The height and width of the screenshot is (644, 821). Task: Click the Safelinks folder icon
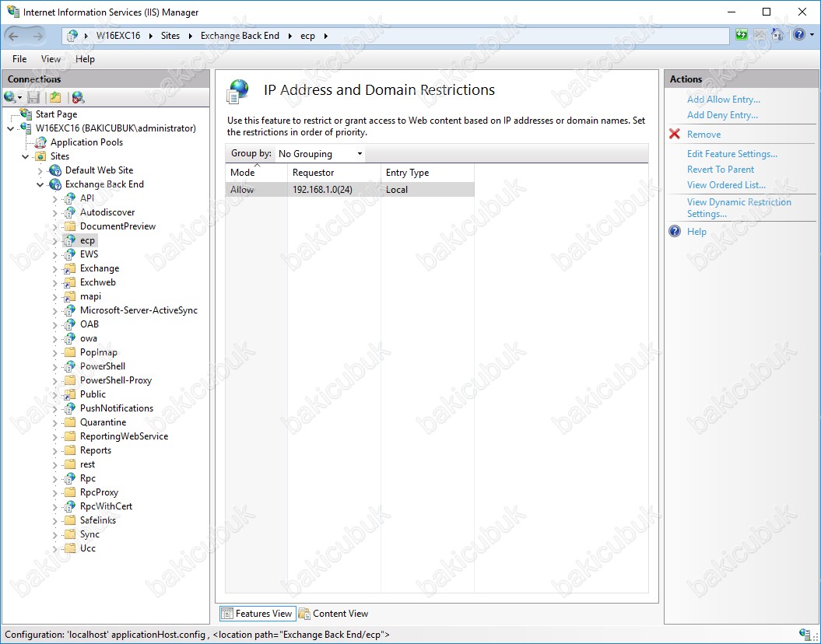coord(69,520)
